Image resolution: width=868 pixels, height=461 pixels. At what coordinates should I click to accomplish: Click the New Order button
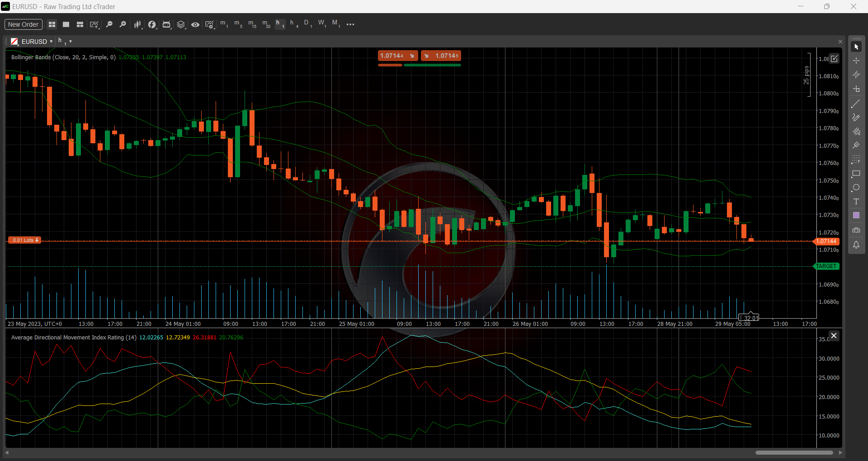click(x=24, y=24)
